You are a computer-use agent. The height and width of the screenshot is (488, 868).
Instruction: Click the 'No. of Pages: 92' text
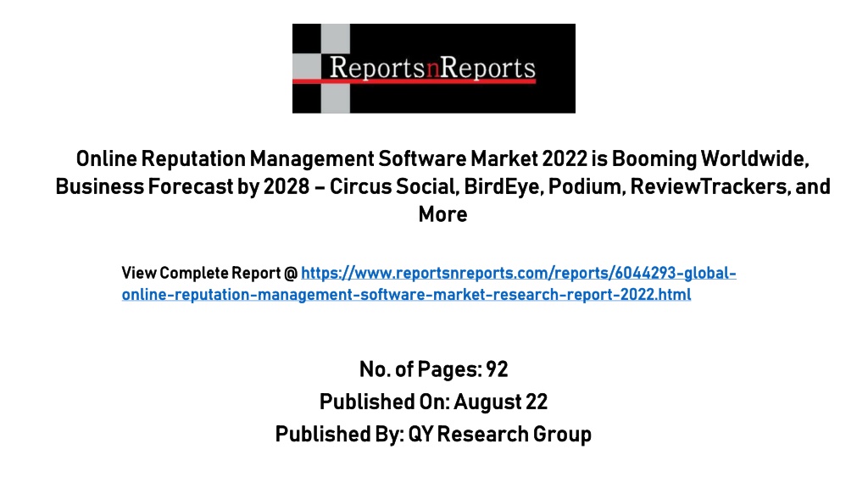(x=433, y=369)
